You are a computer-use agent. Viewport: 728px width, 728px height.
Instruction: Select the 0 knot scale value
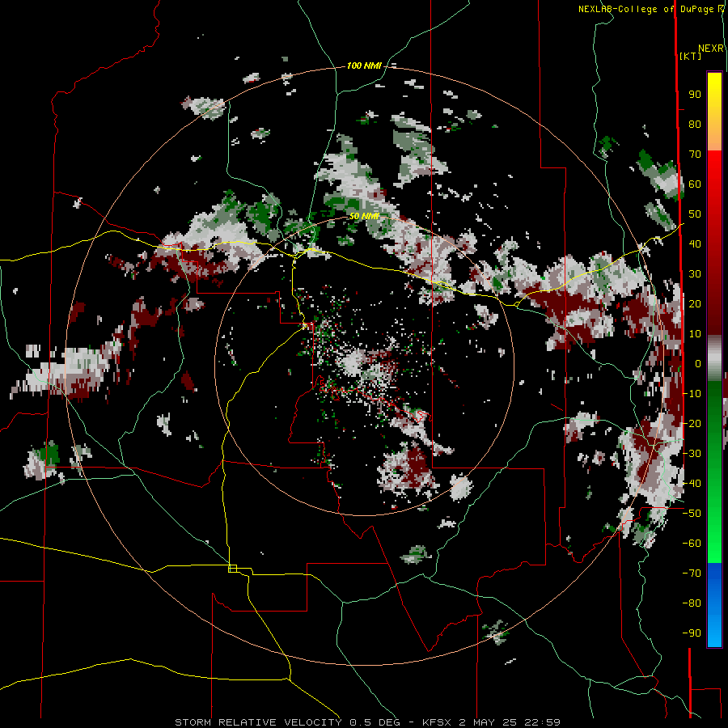point(698,363)
